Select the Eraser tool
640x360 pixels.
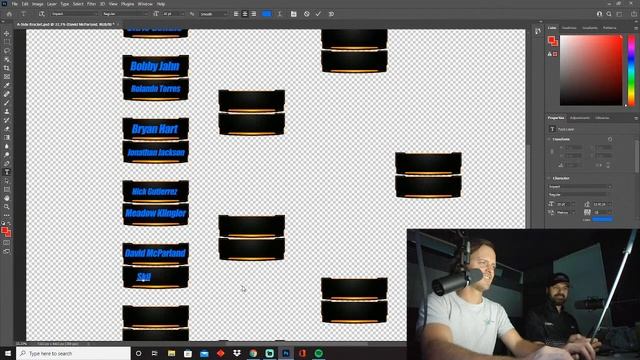coord(7,129)
